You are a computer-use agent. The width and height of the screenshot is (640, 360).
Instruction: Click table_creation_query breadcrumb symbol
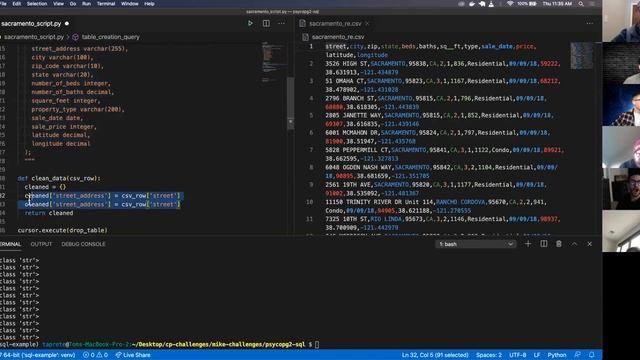pyautogui.click(x=110, y=37)
